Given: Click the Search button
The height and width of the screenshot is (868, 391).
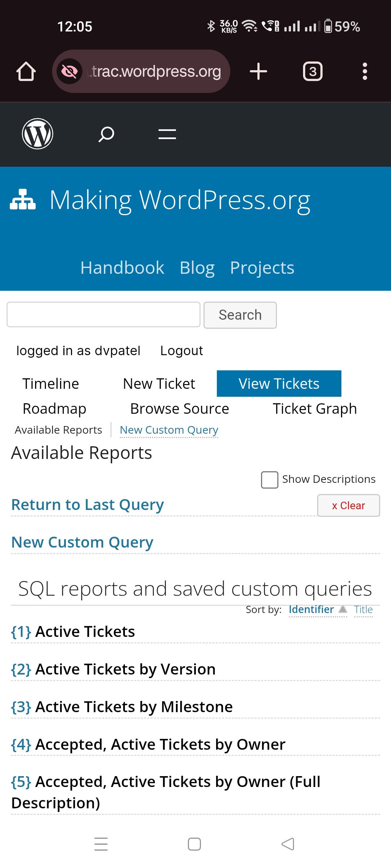Looking at the screenshot, I should (x=240, y=315).
